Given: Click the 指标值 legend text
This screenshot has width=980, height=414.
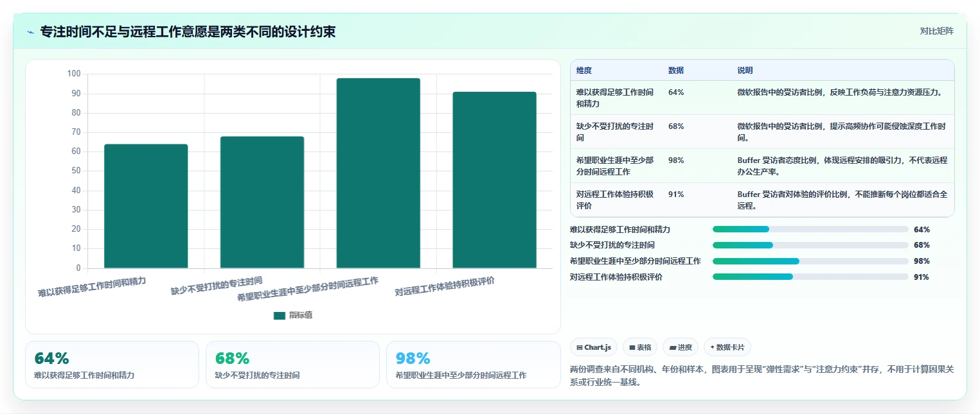Looking at the screenshot, I should pyautogui.click(x=301, y=315).
